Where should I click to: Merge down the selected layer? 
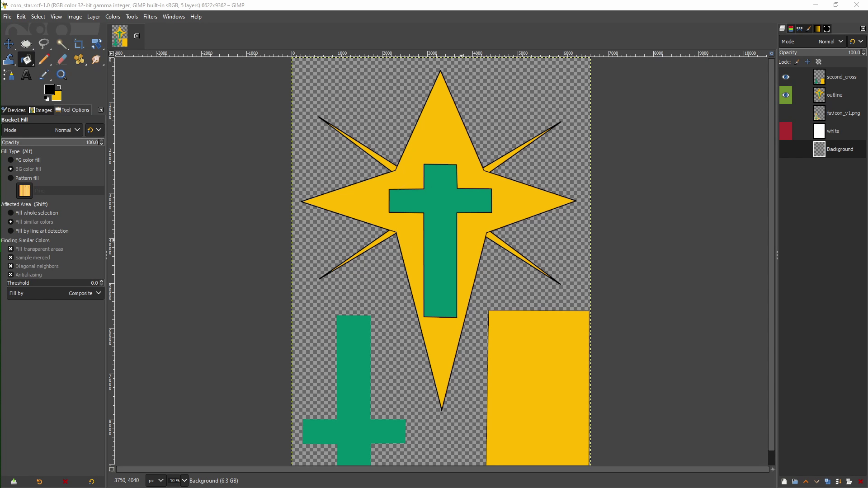[838, 482]
